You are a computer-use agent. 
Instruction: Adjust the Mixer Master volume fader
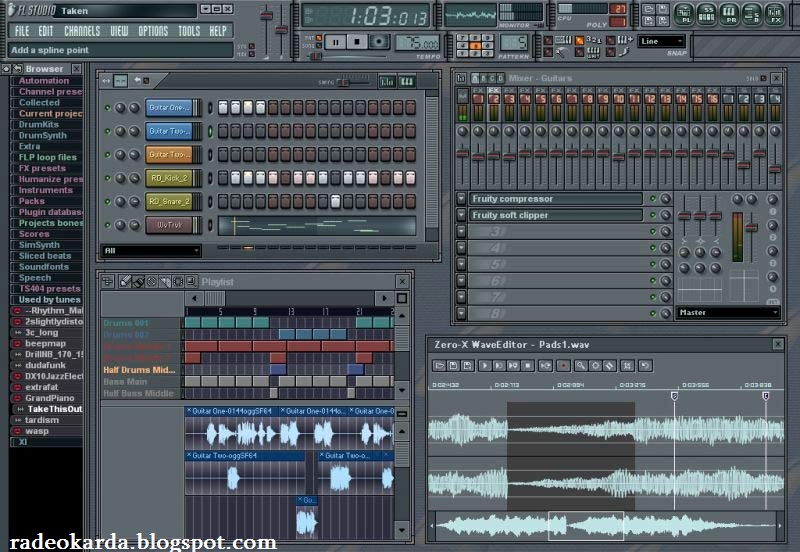point(462,154)
